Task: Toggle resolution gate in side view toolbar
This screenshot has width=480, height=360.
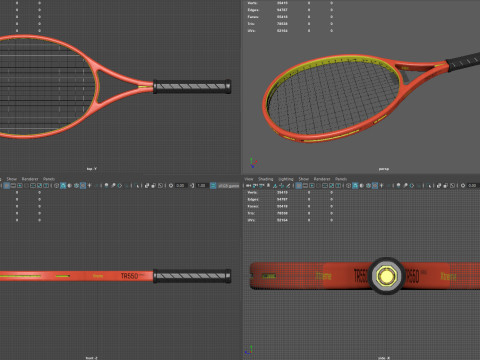Action: (x=312, y=185)
